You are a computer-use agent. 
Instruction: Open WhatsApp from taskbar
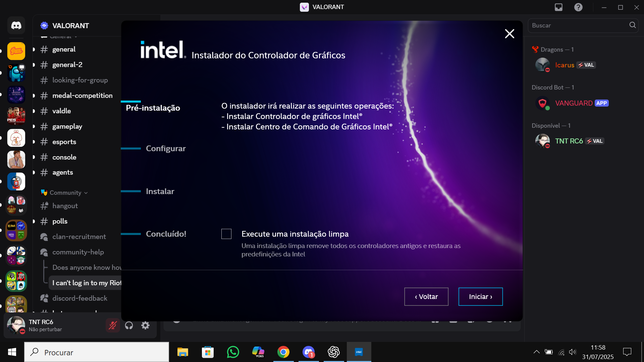(233, 352)
